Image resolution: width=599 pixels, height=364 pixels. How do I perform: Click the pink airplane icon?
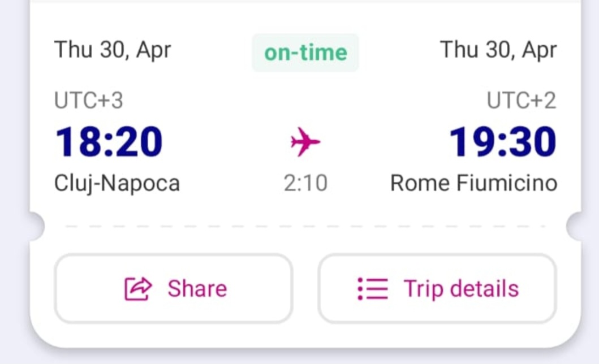(305, 142)
